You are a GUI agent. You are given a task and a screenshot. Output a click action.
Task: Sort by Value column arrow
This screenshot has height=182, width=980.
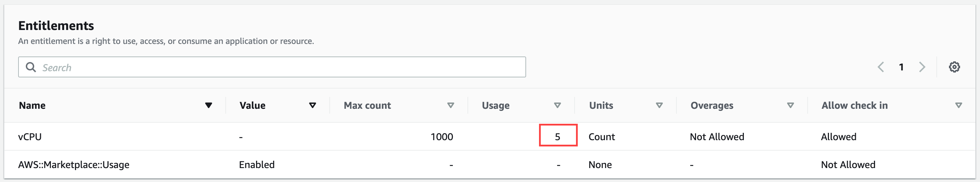tap(312, 105)
